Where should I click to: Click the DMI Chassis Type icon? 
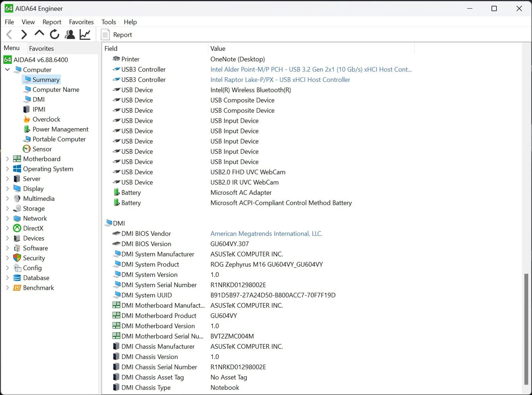[116, 387]
